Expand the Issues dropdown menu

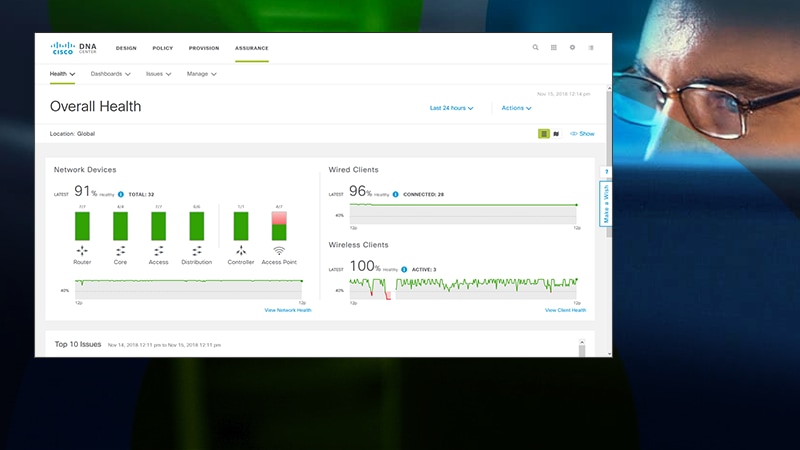point(159,74)
